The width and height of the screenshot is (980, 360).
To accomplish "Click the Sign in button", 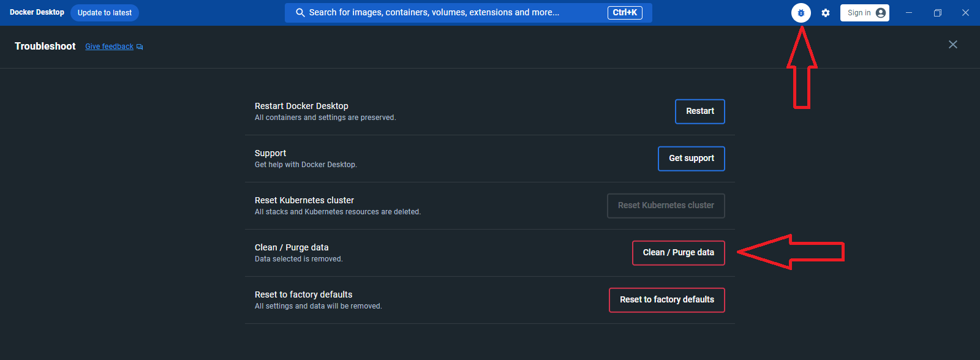I will (864, 13).
